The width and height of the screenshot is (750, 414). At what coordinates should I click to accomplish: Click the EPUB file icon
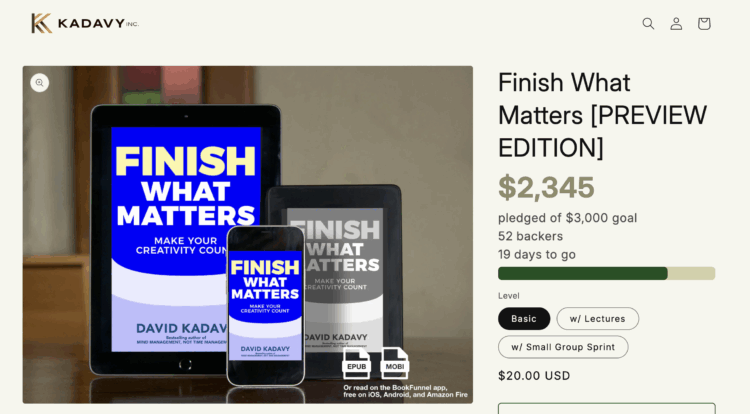356,363
